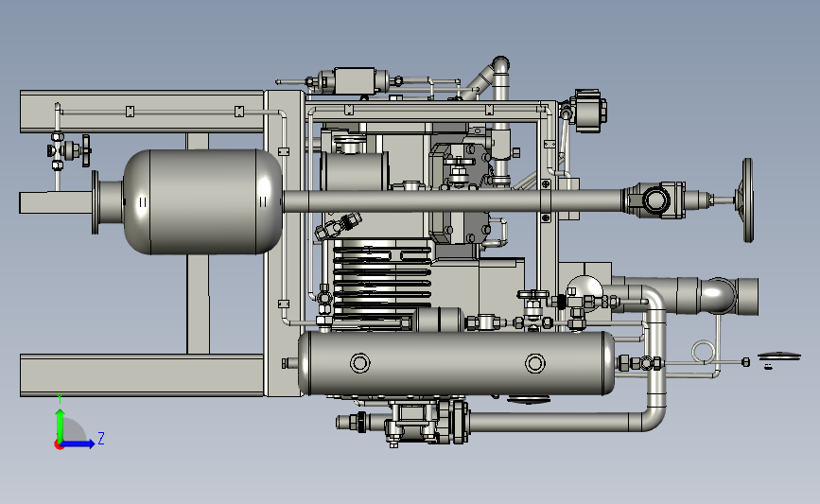This screenshot has height=504, width=820.
Task: Select the big rounded pressure vessel on the left
Action: coord(203,201)
